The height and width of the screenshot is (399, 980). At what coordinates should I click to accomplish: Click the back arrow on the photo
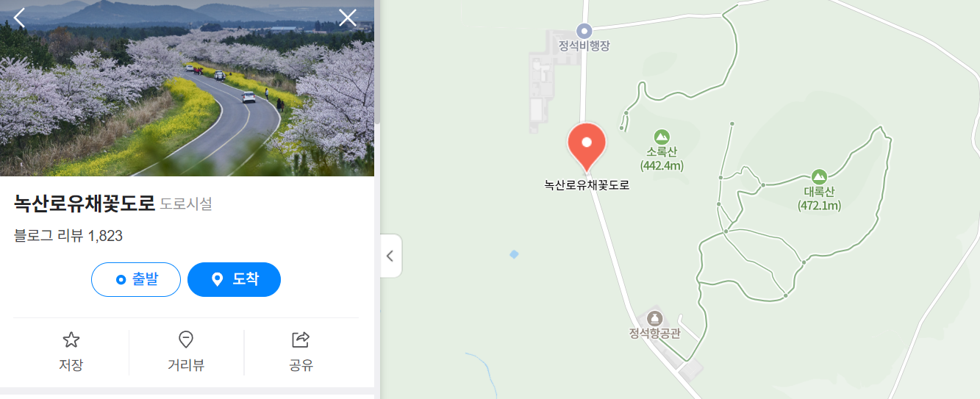click(x=19, y=18)
